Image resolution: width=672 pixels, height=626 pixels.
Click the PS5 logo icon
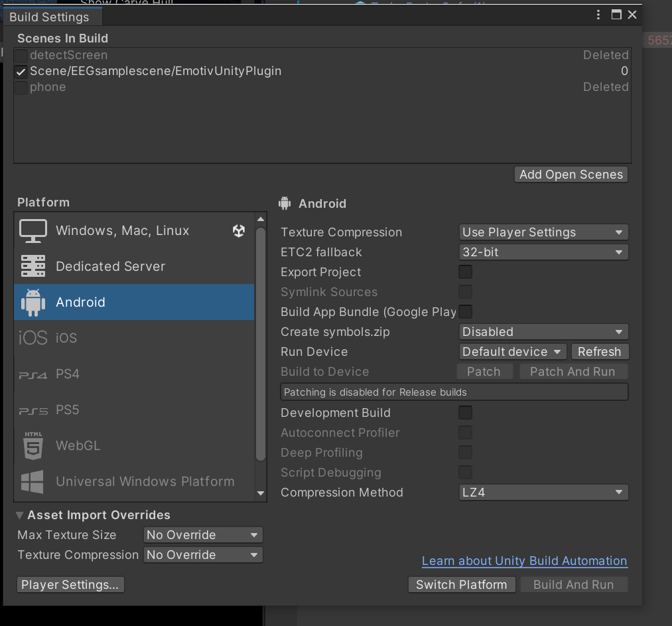point(33,411)
